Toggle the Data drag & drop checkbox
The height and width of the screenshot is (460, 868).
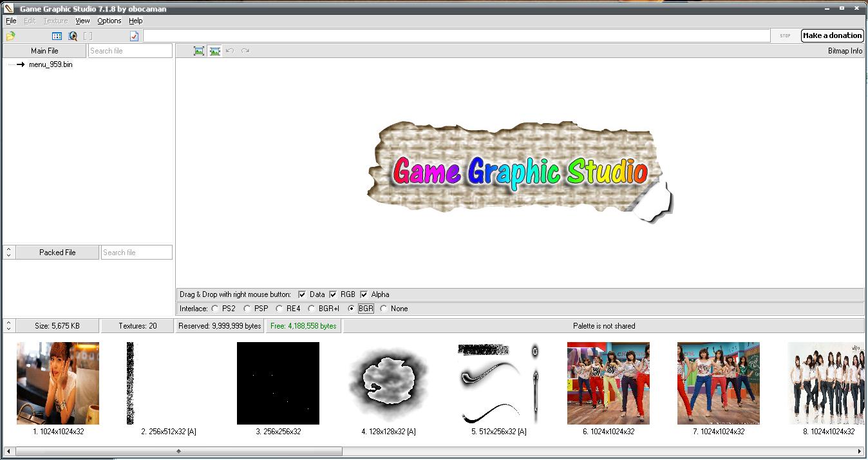point(302,294)
